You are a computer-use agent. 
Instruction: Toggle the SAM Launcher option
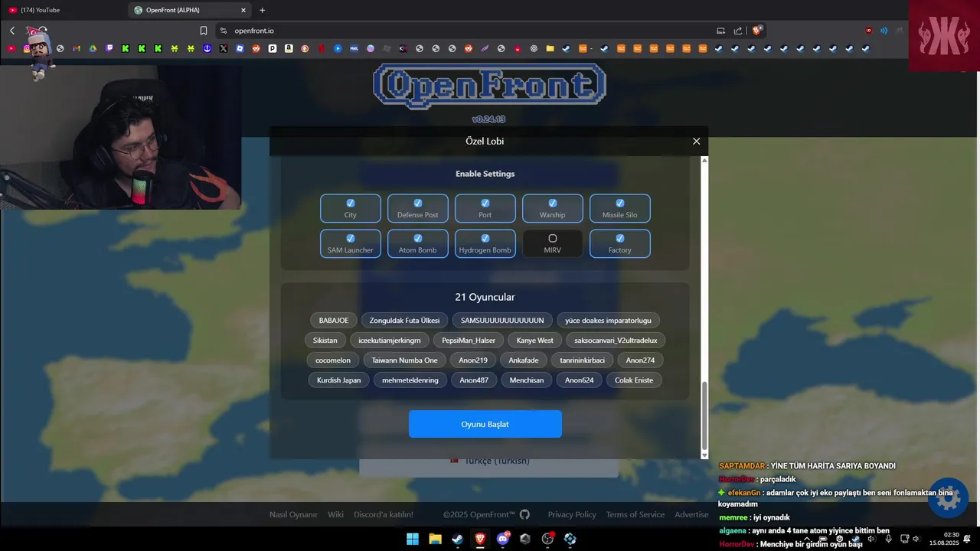pyautogui.click(x=351, y=243)
